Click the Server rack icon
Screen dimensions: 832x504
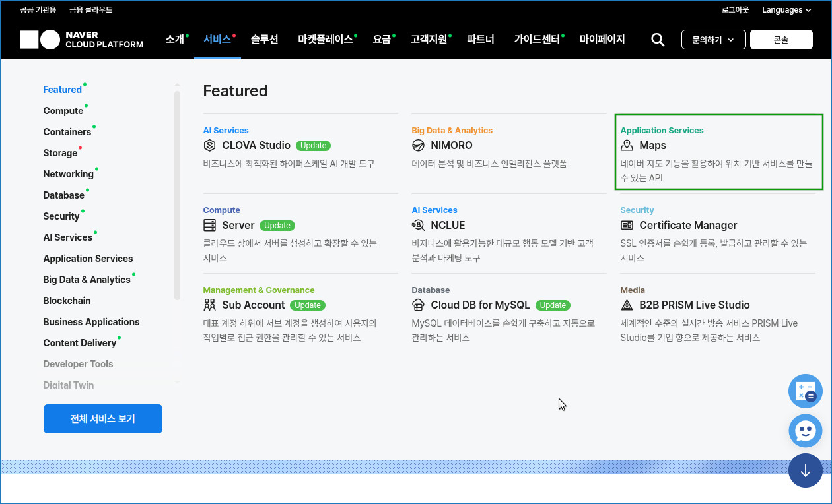(209, 225)
